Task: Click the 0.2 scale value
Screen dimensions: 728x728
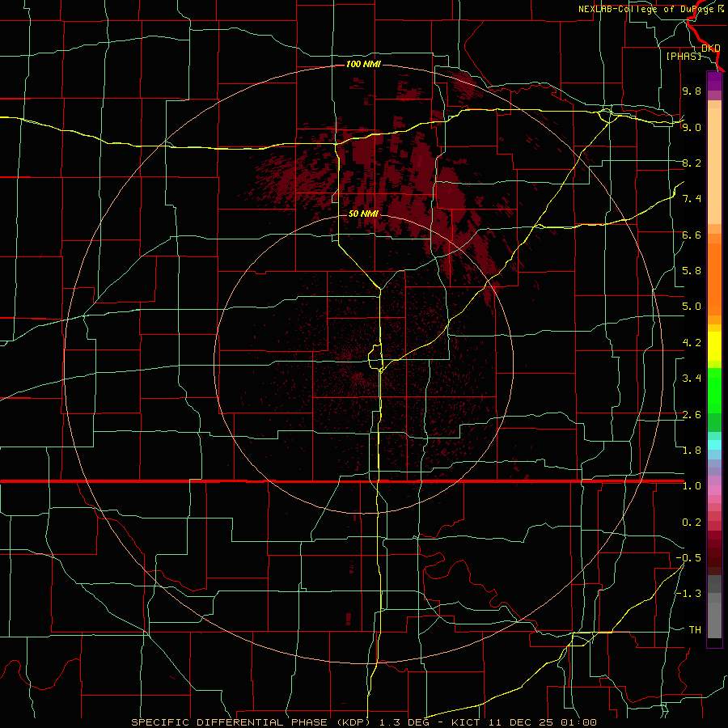Action: coord(692,523)
